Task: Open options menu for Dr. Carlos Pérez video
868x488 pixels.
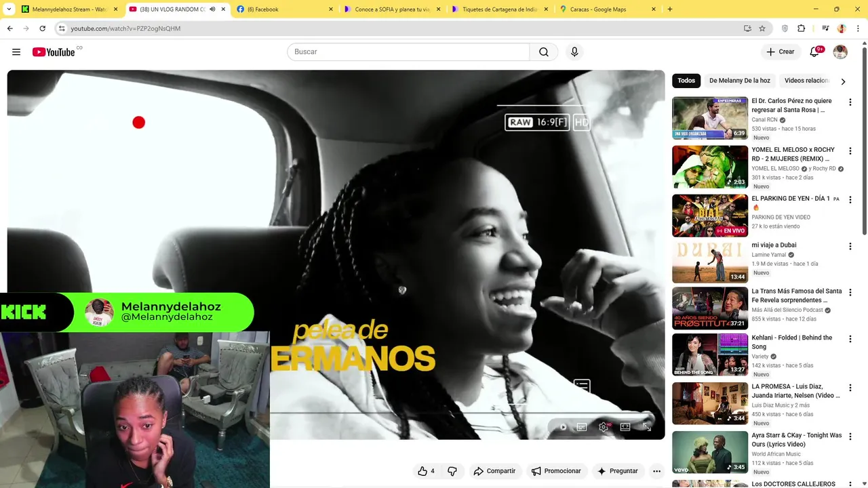Action: 850,102
